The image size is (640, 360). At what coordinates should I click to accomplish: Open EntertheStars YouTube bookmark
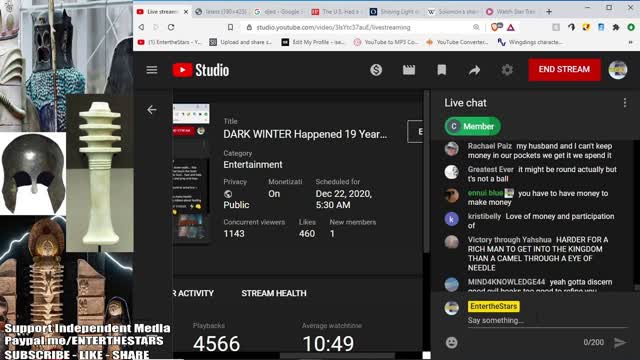[x=170, y=42]
